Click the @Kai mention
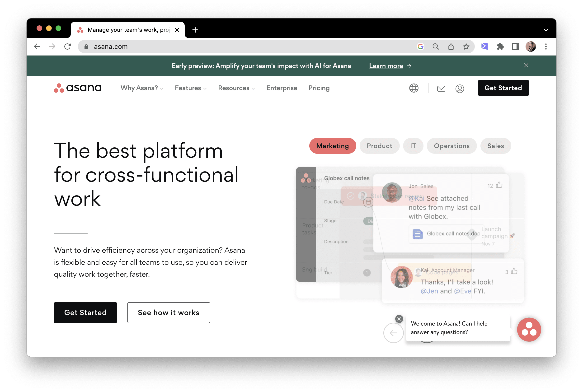Viewport: 583px width, 392px height. tap(416, 199)
